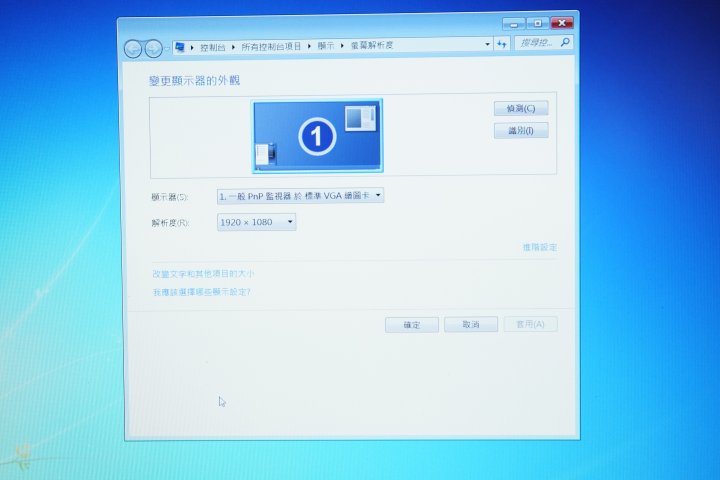
Task: Go back with the round back arrow
Action: pyautogui.click(x=133, y=49)
